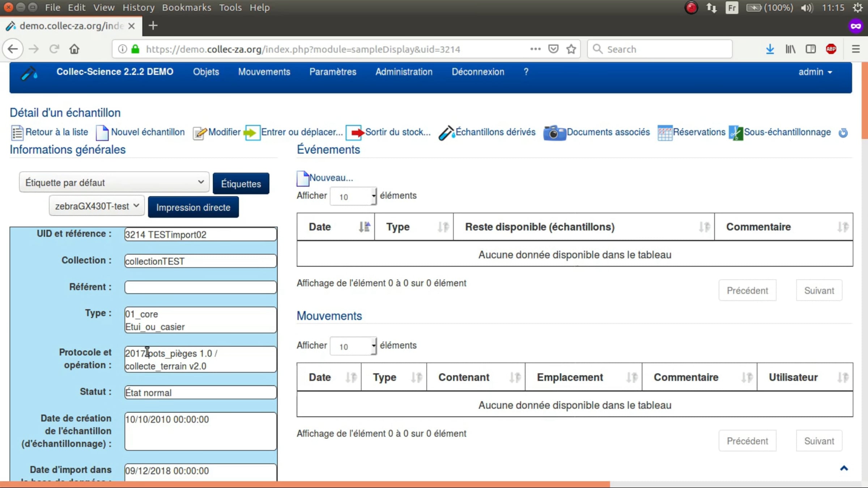Go back with the browser back arrow
Viewport: 868px width, 488px height.
(x=13, y=49)
